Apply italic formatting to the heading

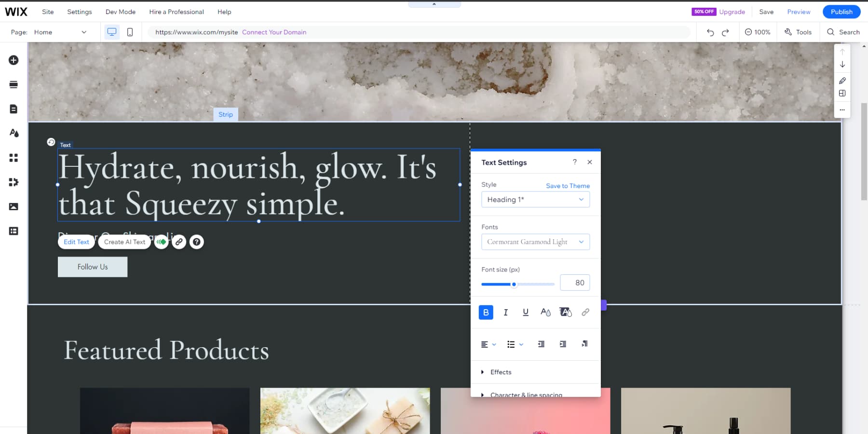(x=505, y=312)
